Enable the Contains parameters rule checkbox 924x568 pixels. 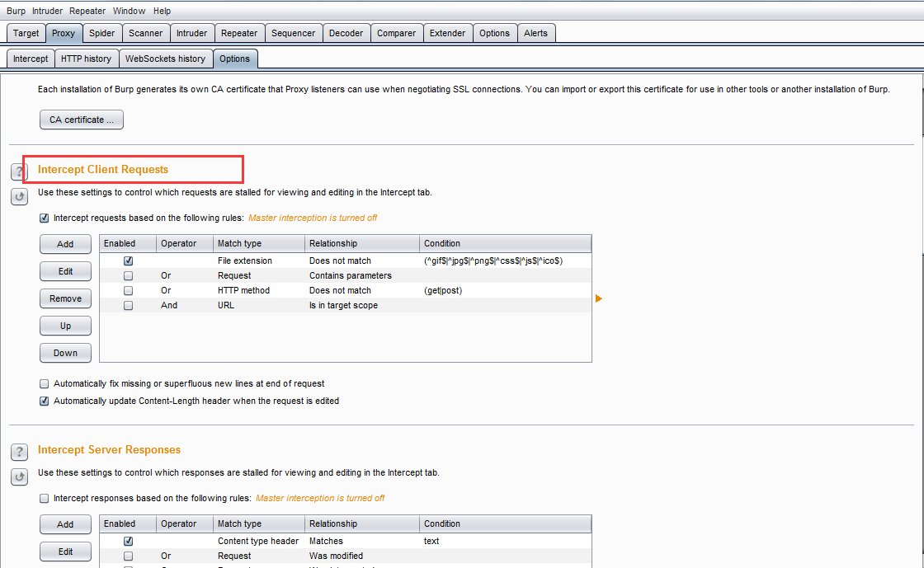[128, 275]
